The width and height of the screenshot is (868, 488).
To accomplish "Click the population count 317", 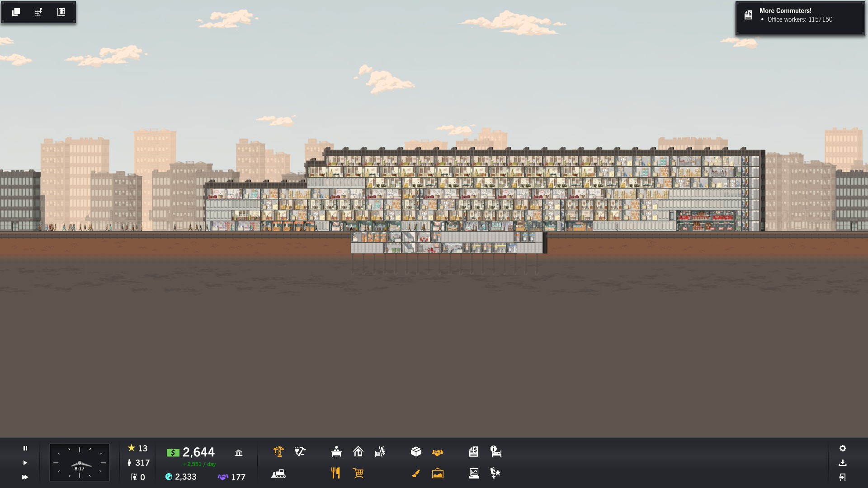I will pyautogui.click(x=138, y=463).
